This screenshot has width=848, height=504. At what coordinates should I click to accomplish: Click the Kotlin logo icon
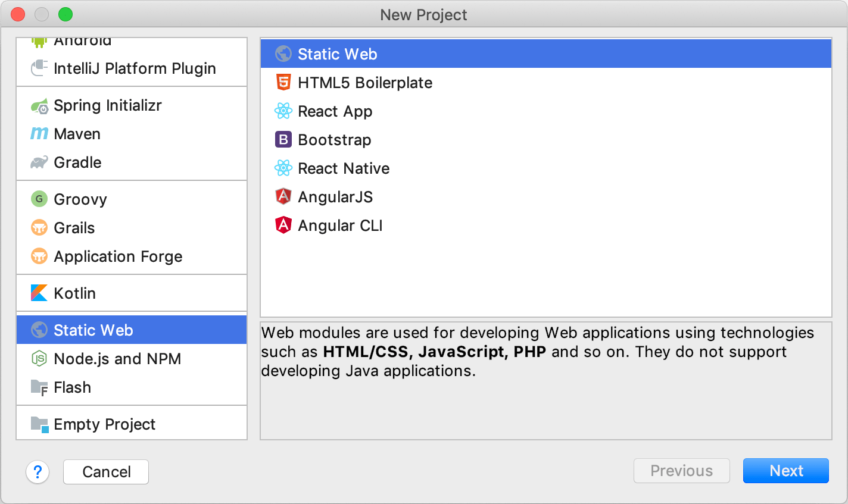point(39,293)
